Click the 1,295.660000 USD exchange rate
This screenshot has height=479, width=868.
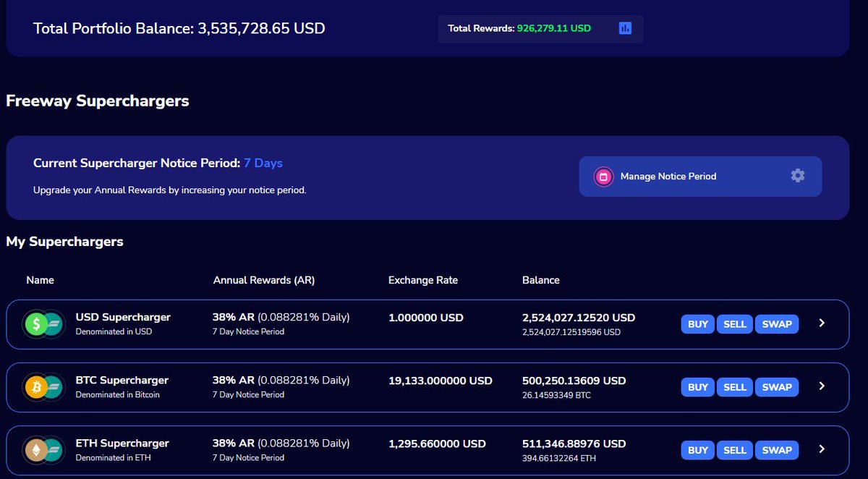pos(437,444)
